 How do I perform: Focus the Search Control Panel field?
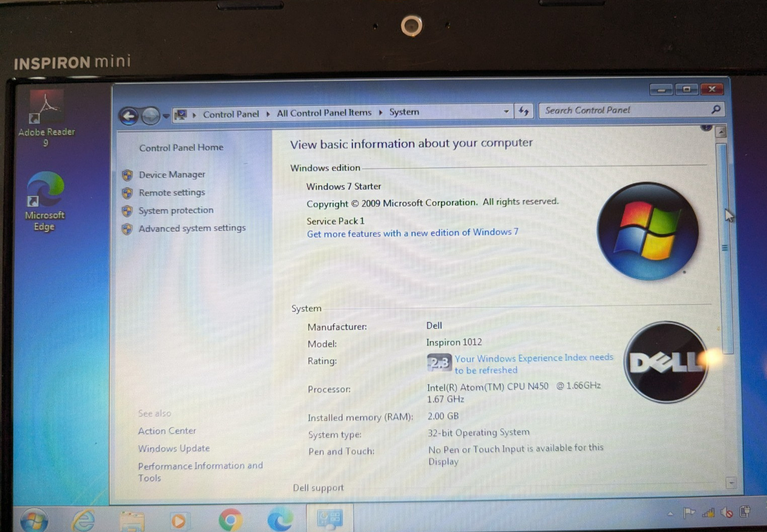point(631,110)
